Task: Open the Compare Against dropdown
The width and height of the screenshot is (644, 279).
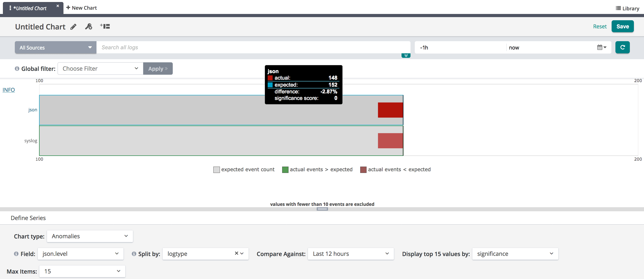Action: [350, 254]
